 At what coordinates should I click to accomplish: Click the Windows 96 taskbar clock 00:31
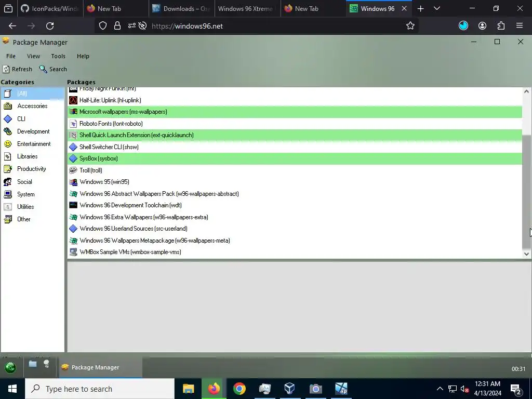tap(518, 369)
